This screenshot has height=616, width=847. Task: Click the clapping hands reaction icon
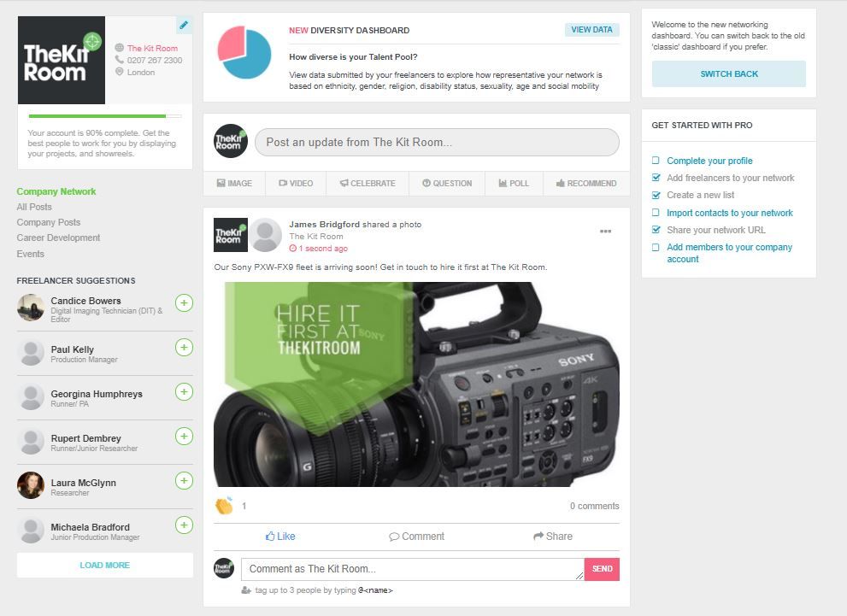click(224, 505)
